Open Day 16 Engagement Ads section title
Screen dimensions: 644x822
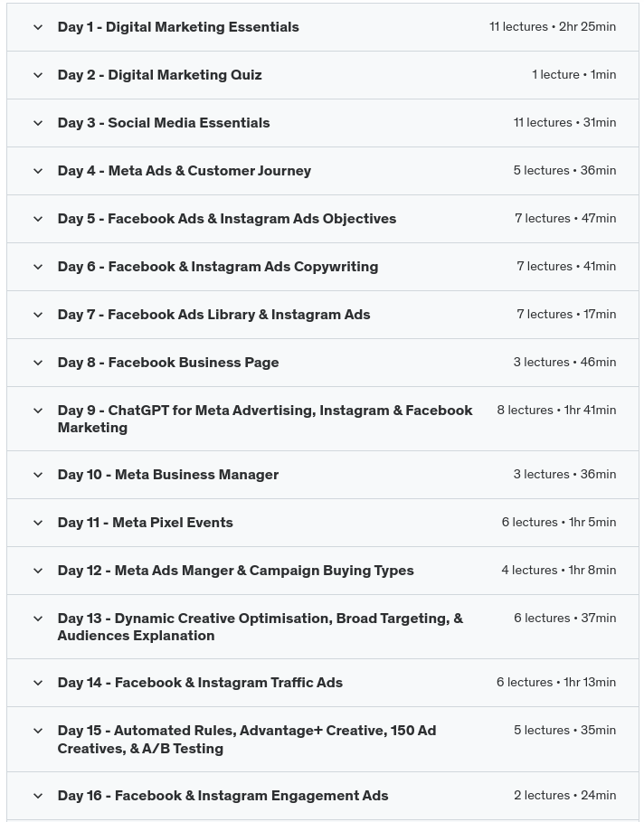(223, 796)
